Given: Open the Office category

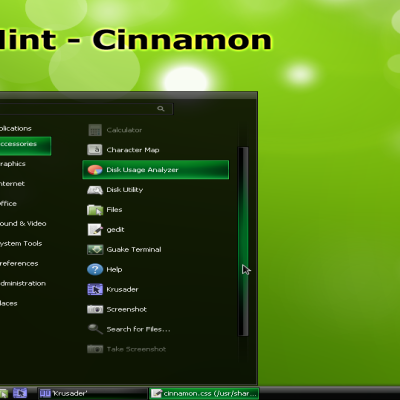Looking at the screenshot, I should pyautogui.click(x=8, y=203).
